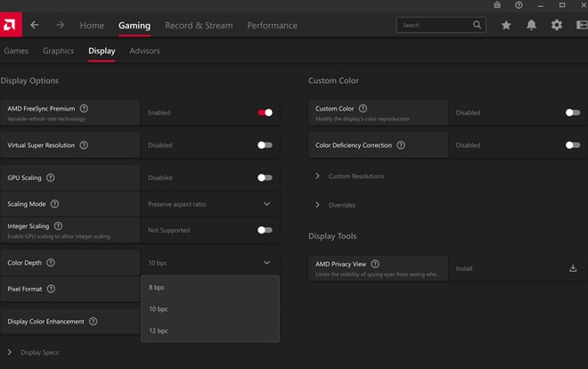This screenshot has height=369, width=588.
Task: Show help for AMD FreeSync Premium
Action: 84,109
